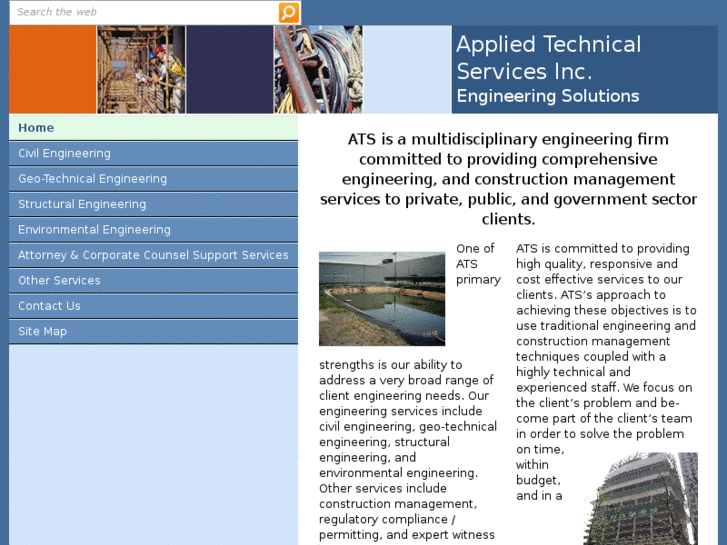Image resolution: width=727 pixels, height=545 pixels.
Task: View the Site Map link
Action: (153, 332)
